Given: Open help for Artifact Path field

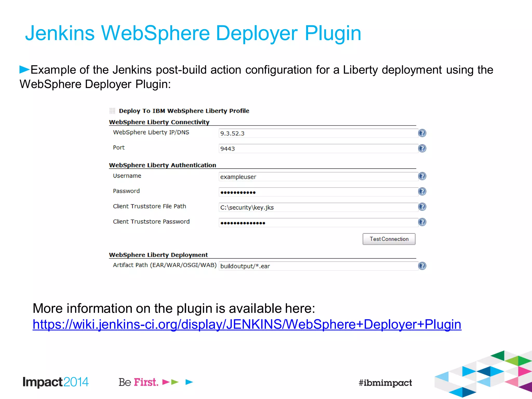Looking at the screenshot, I should pos(422,266).
